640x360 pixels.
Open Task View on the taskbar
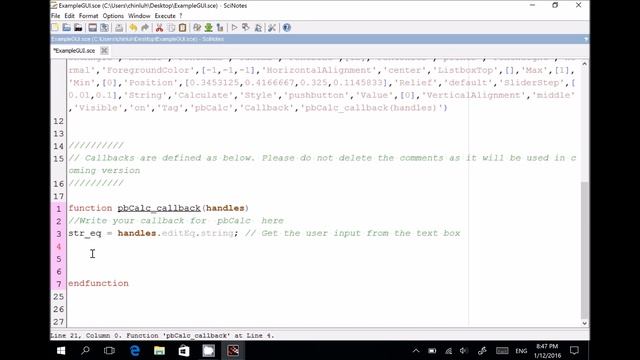109,351
